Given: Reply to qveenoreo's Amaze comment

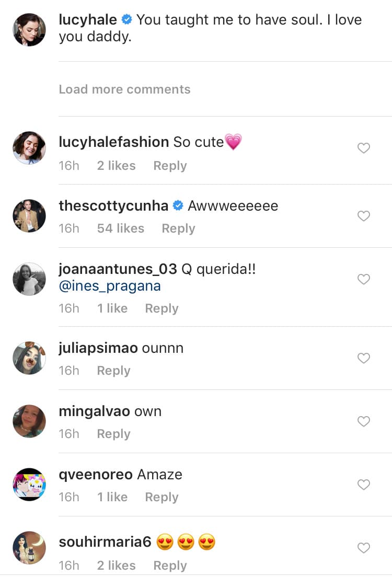Looking at the screenshot, I should click(162, 497).
